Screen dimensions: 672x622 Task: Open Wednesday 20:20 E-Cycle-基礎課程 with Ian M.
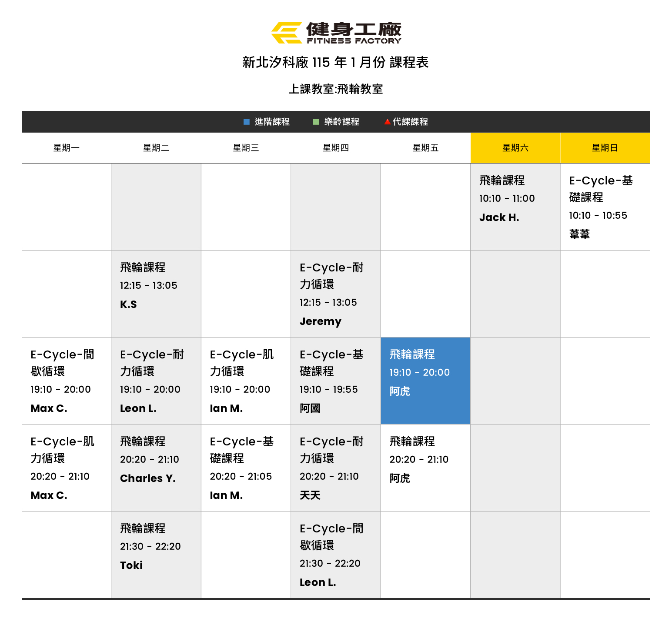246,468
